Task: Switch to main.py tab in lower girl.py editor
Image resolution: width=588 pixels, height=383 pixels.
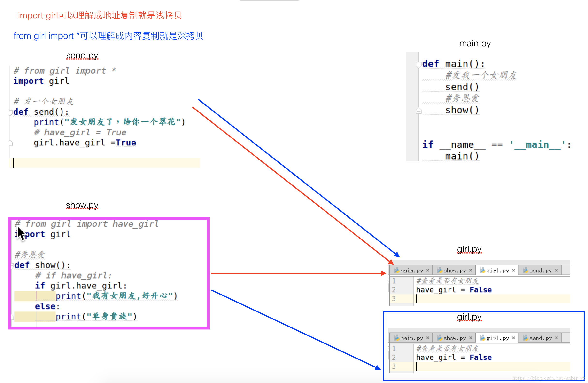Action: coord(411,338)
